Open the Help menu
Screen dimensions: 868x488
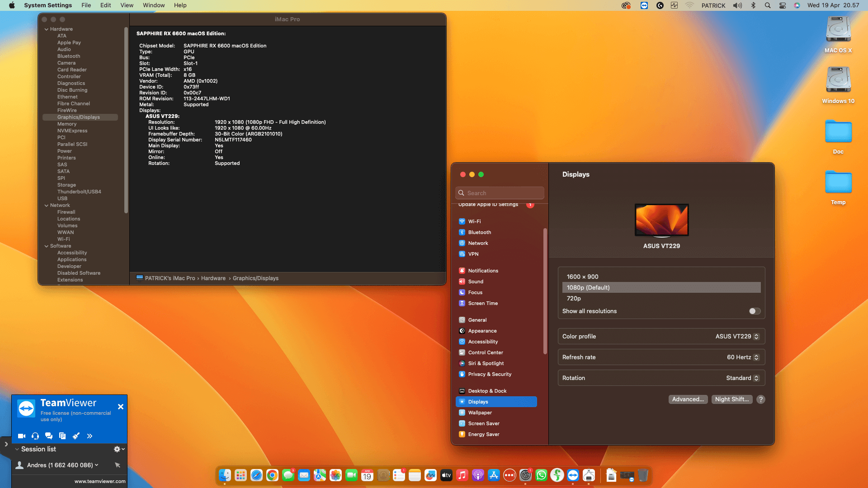tap(180, 5)
